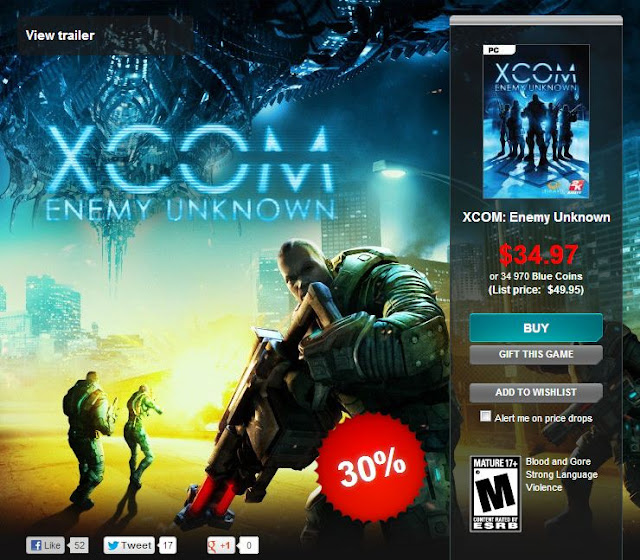This screenshot has height=560, width=640.
Task: Open the Facebook like count bubble showing 52
Action: [x=78, y=545]
